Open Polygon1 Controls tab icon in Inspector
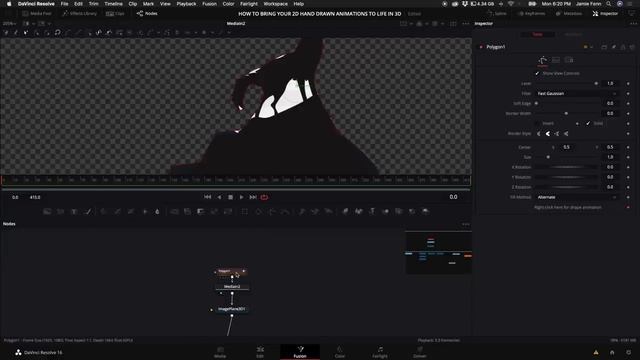640x360 pixels. tap(542, 60)
